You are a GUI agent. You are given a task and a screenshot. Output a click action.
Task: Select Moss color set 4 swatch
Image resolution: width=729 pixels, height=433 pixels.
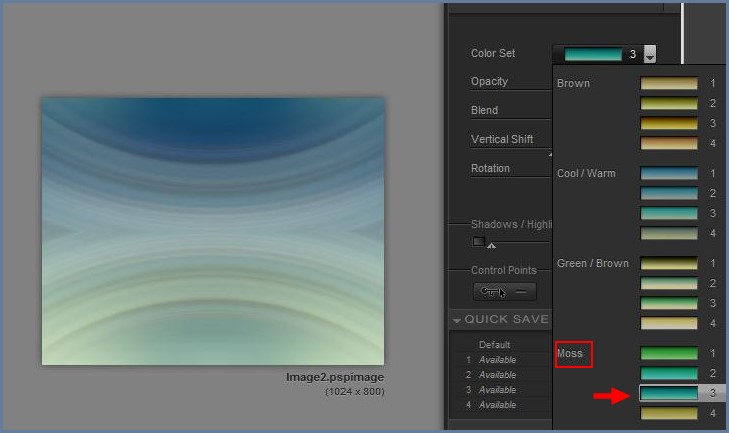[x=669, y=413]
